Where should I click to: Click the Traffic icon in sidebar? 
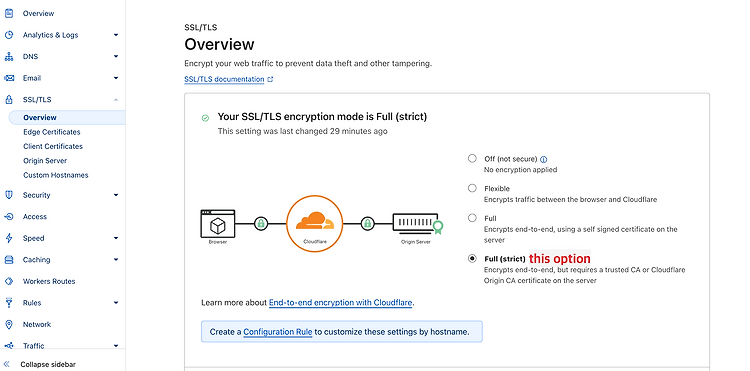click(x=9, y=346)
